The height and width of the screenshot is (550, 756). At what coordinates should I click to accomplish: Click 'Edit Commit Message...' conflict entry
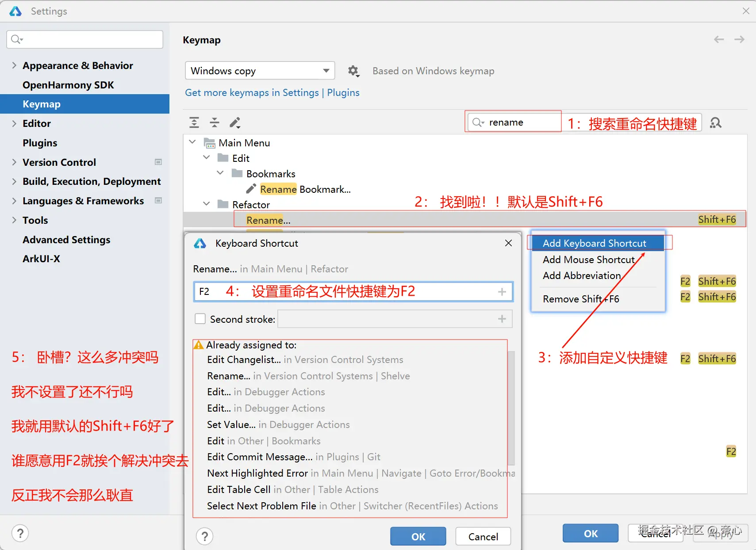pyautogui.click(x=294, y=457)
